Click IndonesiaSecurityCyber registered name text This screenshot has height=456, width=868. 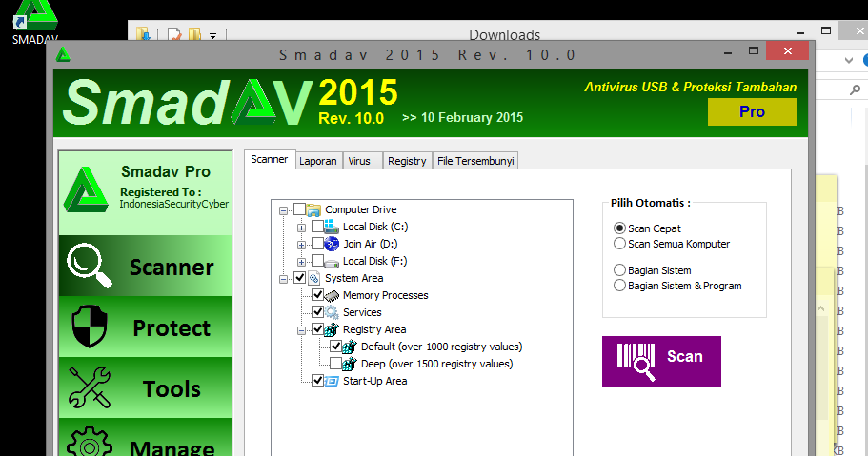click(x=173, y=204)
